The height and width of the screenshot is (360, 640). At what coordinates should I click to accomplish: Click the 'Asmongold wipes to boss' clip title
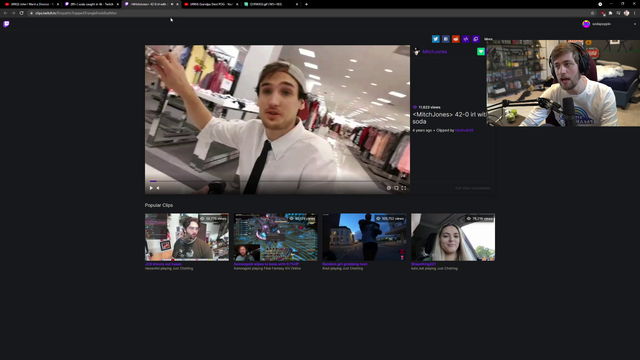[x=266, y=264]
